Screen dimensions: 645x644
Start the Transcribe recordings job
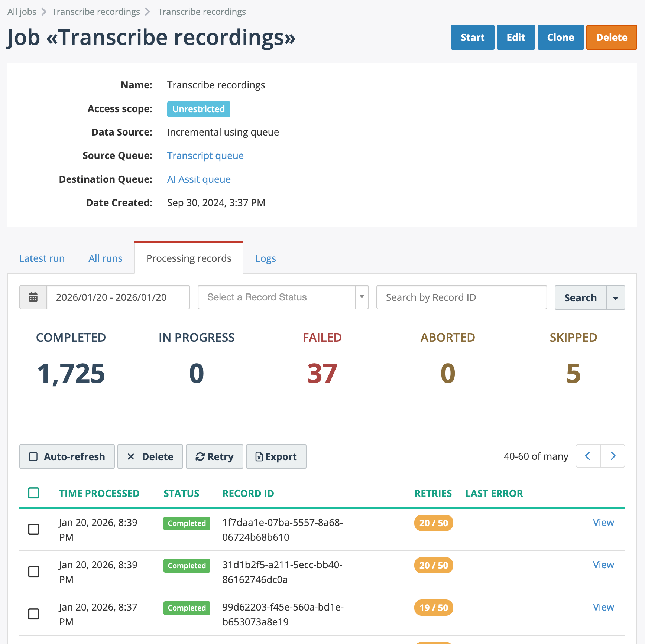tap(472, 37)
